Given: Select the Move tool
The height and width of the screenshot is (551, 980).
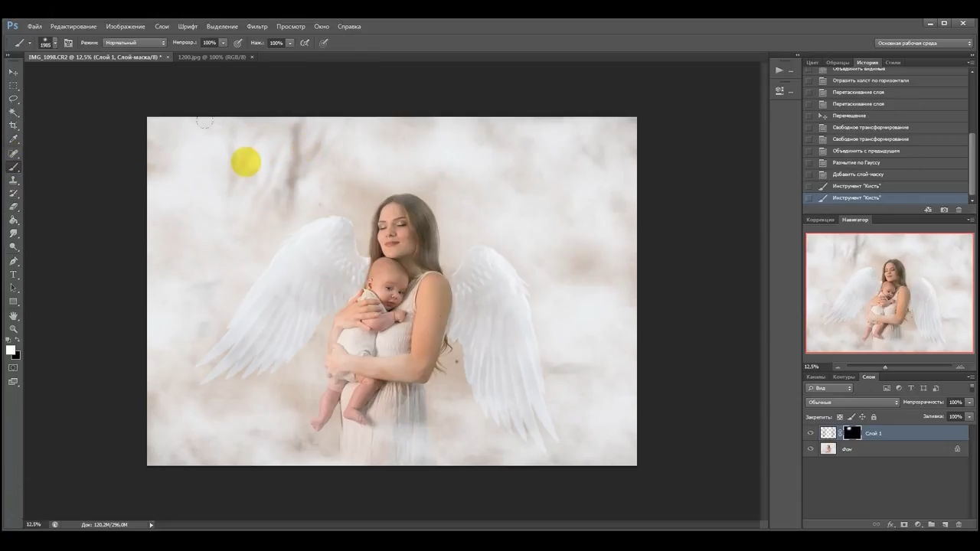Looking at the screenshot, I should (13, 72).
